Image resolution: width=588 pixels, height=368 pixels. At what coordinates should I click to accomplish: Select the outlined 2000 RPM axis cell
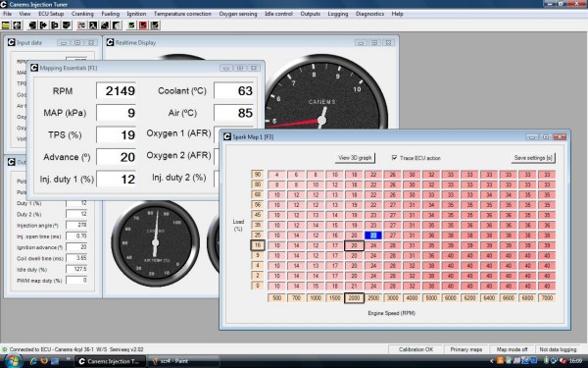[354, 297]
